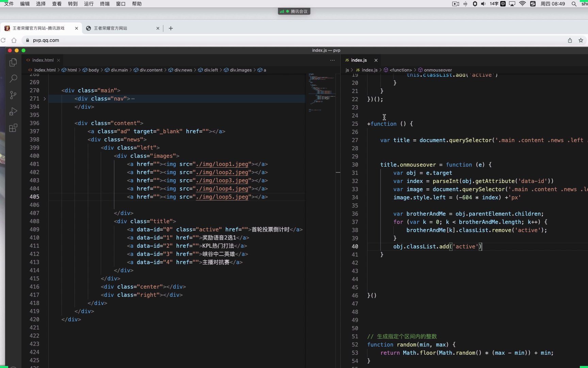
Task: Open the Extensions view
Action: (x=13, y=128)
